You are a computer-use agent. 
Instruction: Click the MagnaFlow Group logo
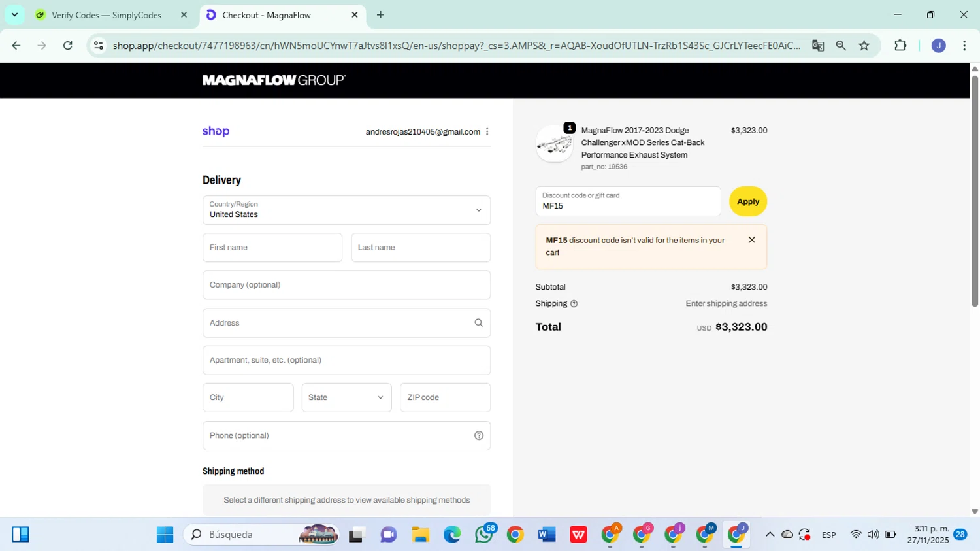click(x=274, y=80)
